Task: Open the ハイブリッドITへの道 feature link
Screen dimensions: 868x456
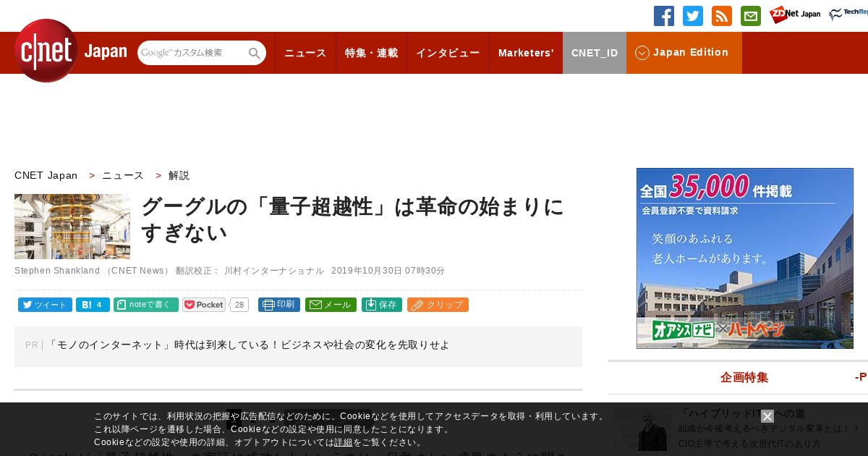Action: [741, 414]
